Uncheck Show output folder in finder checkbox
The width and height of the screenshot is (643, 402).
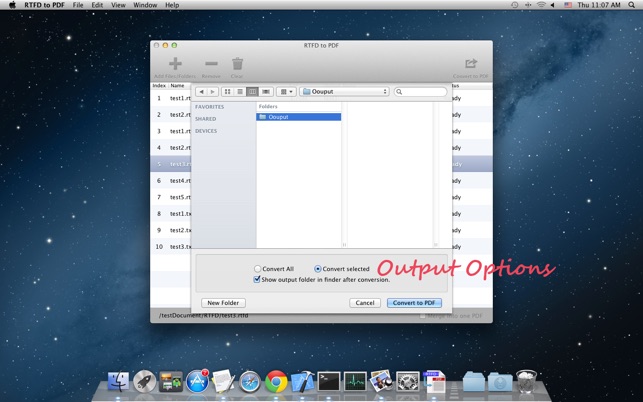coord(257,279)
